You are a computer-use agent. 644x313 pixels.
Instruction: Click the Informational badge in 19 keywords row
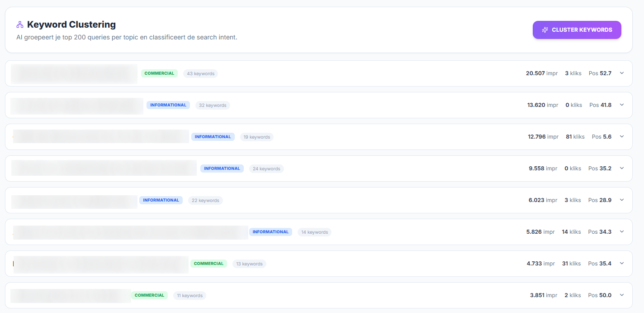(213, 137)
